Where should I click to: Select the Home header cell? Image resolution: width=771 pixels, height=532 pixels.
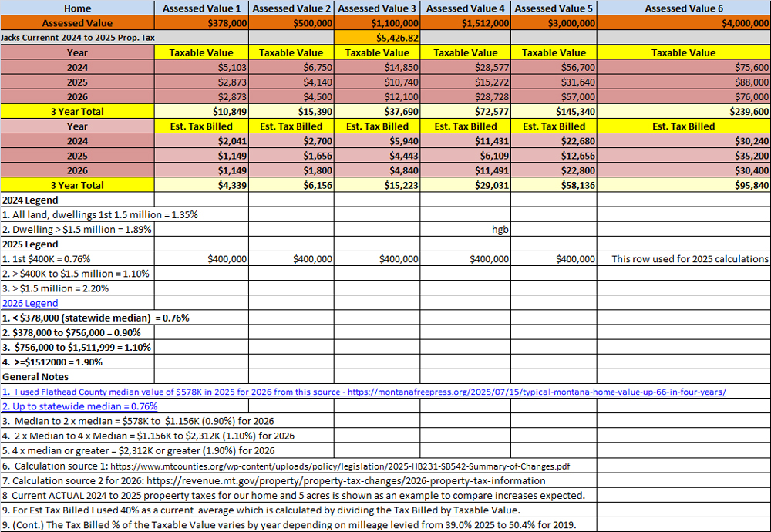pyautogui.click(x=76, y=8)
